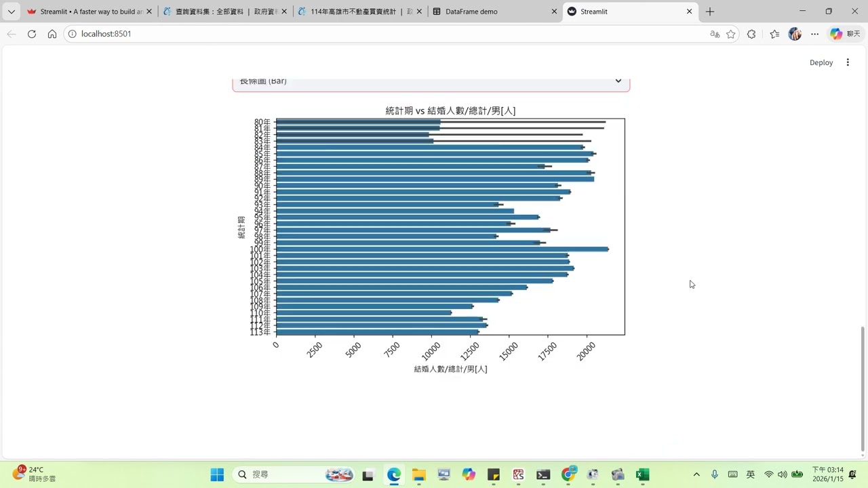Image resolution: width=868 pixels, height=488 pixels.
Task: Open Excel from the taskbar
Action: pyautogui.click(x=642, y=474)
